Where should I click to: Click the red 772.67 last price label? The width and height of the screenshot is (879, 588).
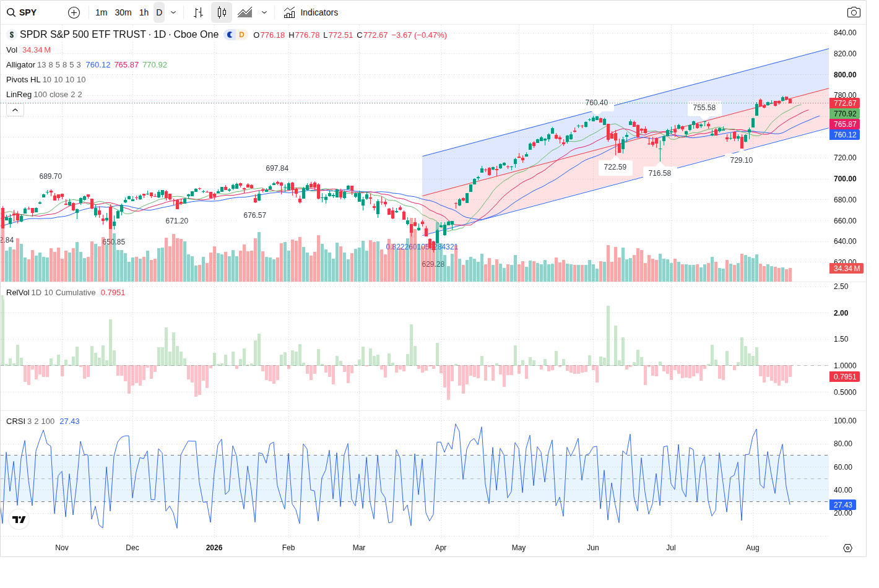coord(845,103)
